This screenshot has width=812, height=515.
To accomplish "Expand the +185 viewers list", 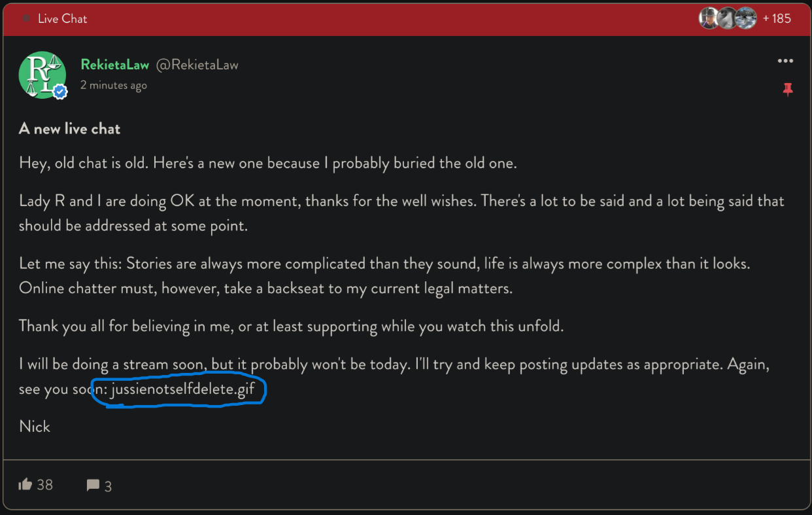I will click(x=777, y=18).
